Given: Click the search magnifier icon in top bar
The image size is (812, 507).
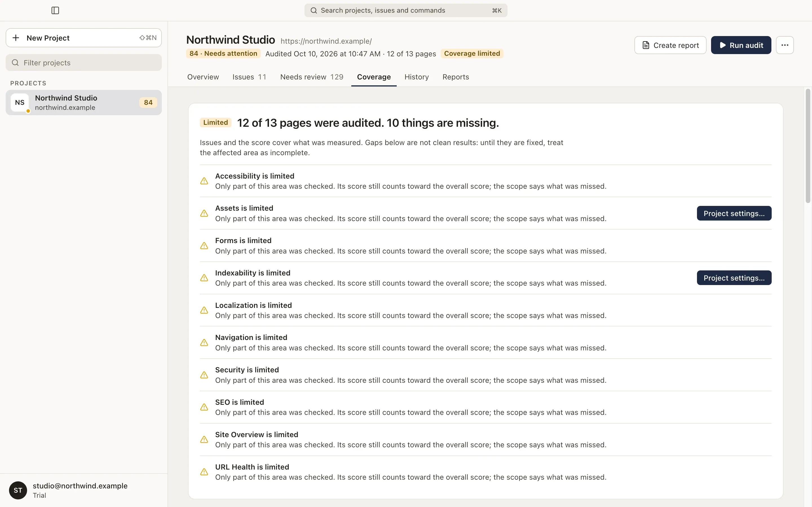Looking at the screenshot, I should [x=314, y=10].
